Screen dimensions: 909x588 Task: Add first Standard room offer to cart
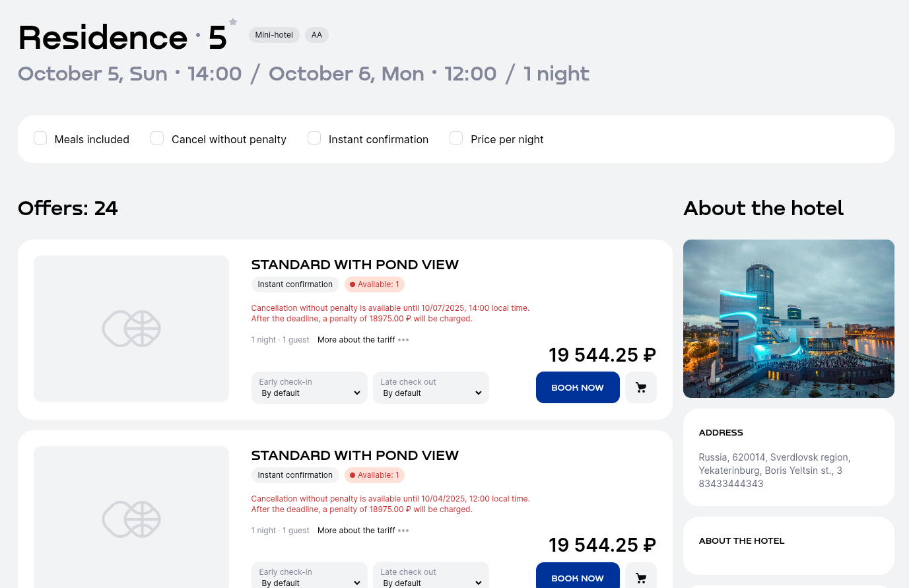click(640, 387)
